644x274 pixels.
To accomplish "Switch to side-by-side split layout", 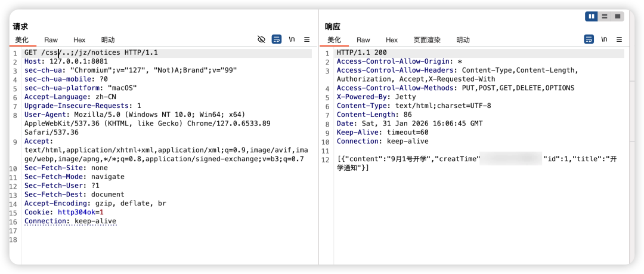I will click(x=592, y=16).
